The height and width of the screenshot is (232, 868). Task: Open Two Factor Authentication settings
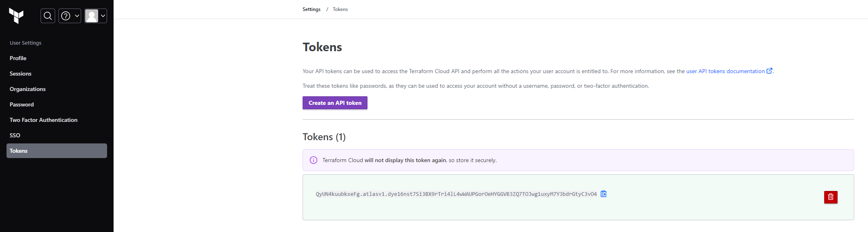click(43, 120)
